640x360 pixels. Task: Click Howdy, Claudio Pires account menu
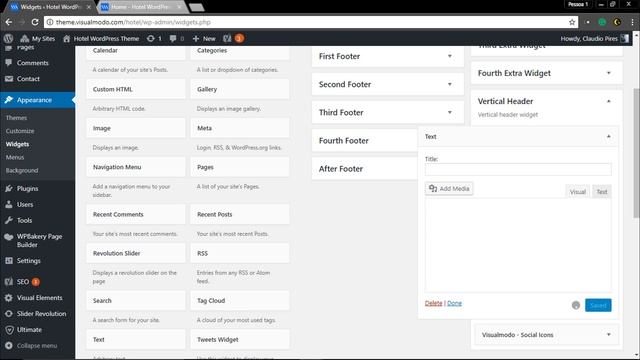coord(594,38)
